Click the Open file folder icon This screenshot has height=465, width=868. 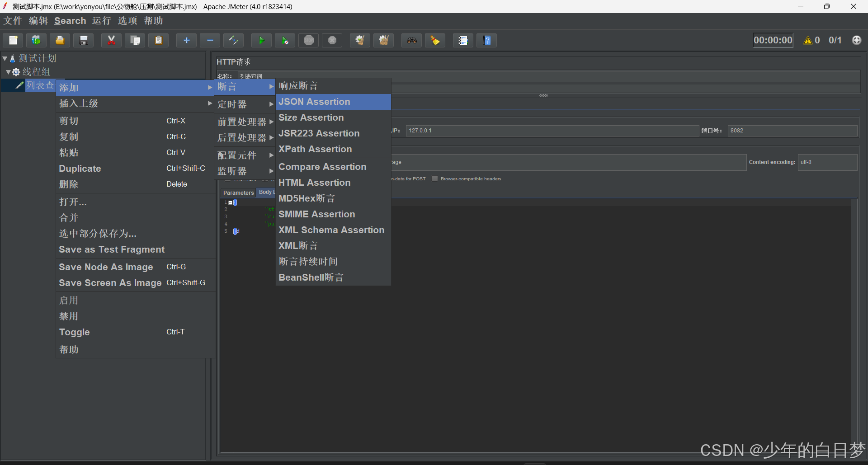60,40
